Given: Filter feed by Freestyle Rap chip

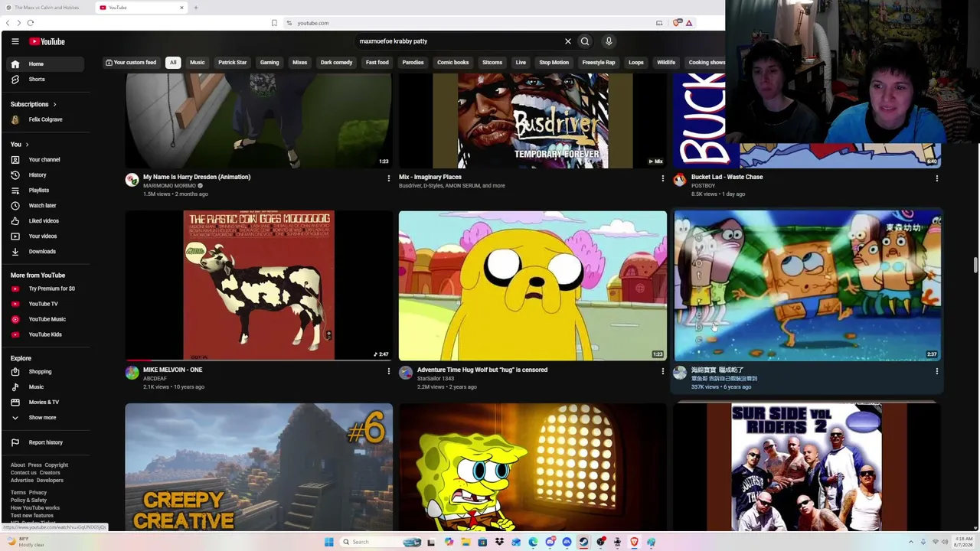Looking at the screenshot, I should pyautogui.click(x=599, y=63).
